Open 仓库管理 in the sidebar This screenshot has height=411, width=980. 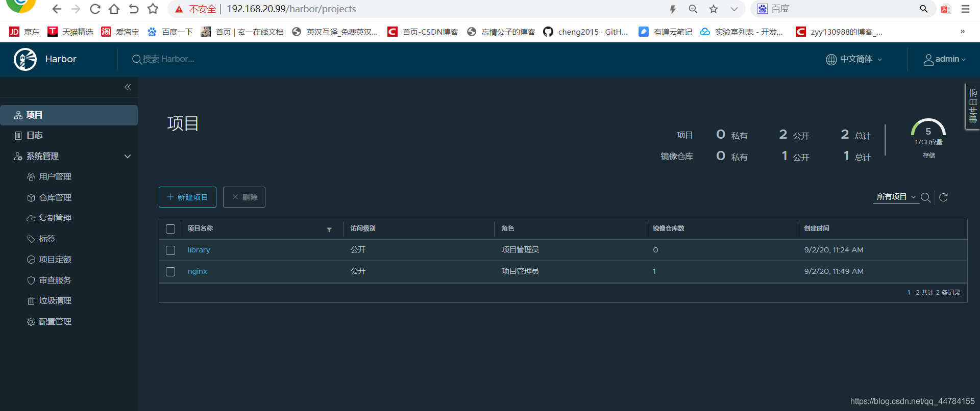pyautogui.click(x=50, y=198)
